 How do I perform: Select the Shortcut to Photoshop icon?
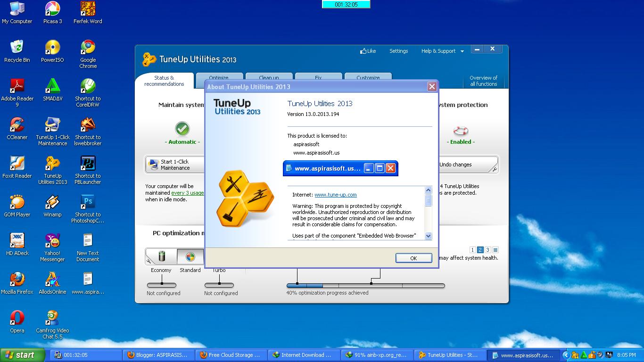[88, 209]
